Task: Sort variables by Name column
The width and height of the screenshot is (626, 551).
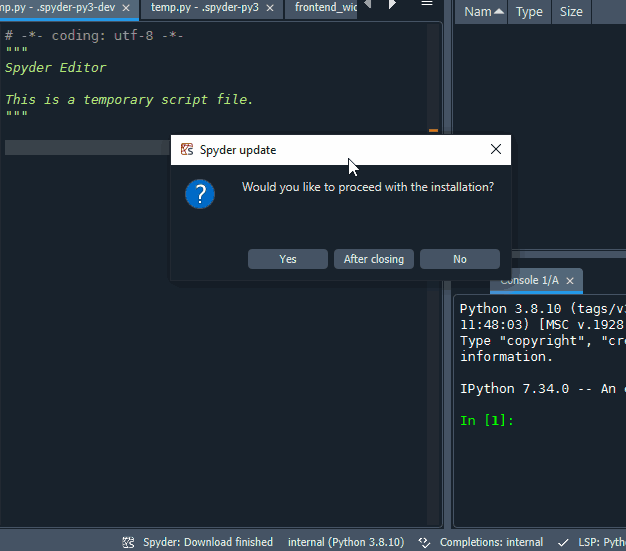Action: (x=481, y=12)
